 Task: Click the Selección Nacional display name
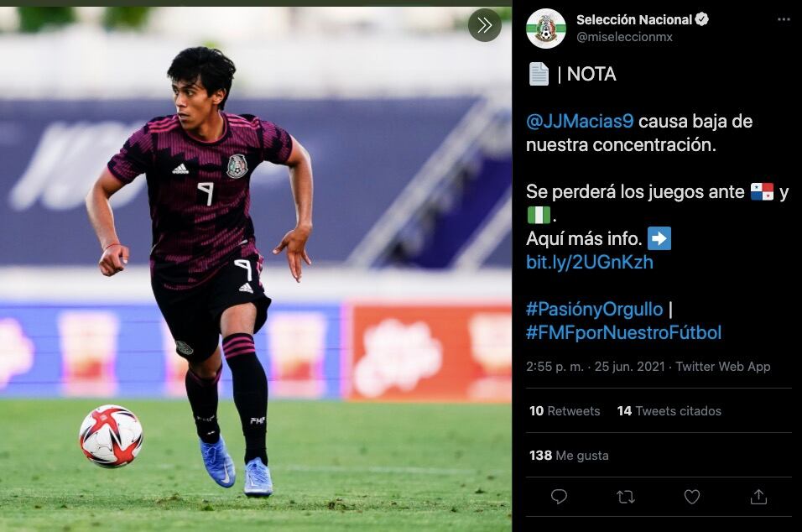point(633,19)
